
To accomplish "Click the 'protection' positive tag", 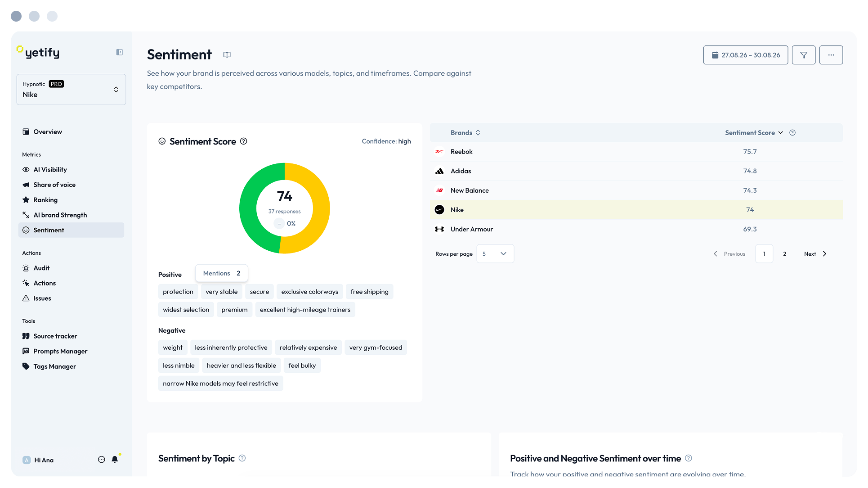I will (x=178, y=292).
